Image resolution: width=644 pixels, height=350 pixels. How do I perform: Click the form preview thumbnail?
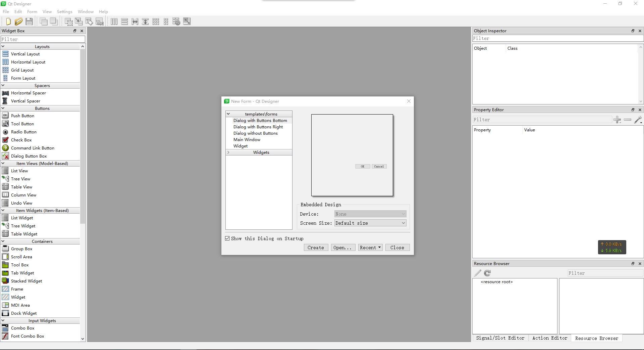[352, 155]
